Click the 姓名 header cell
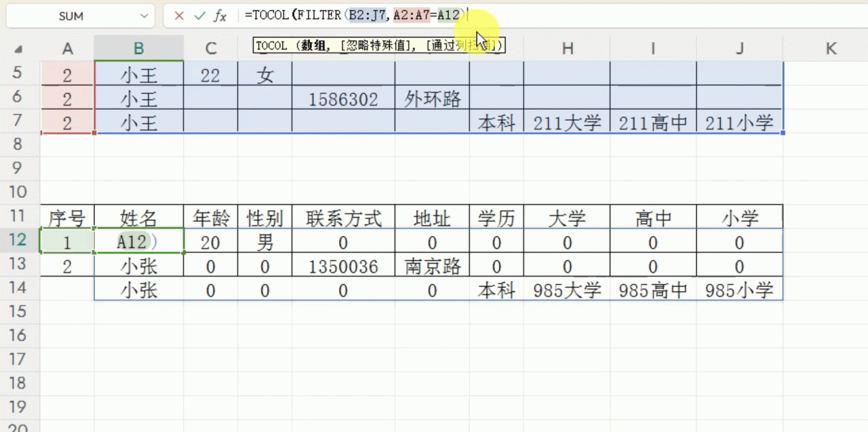 tap(138, 217)
